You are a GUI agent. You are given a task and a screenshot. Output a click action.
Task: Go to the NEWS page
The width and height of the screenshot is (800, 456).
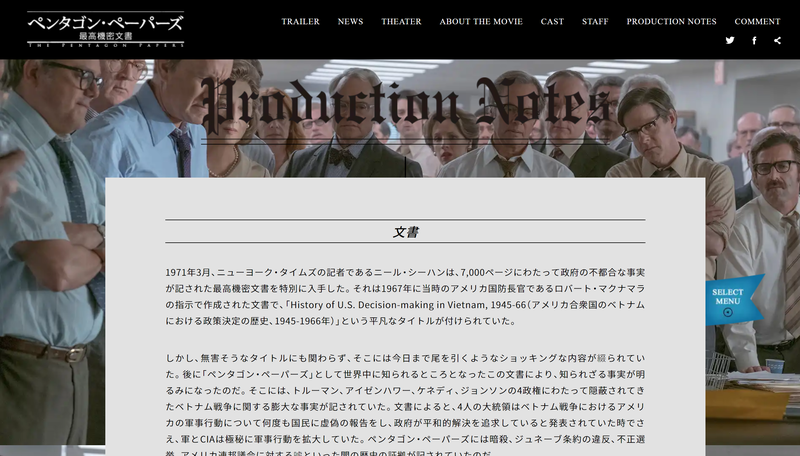pos(351,21)
